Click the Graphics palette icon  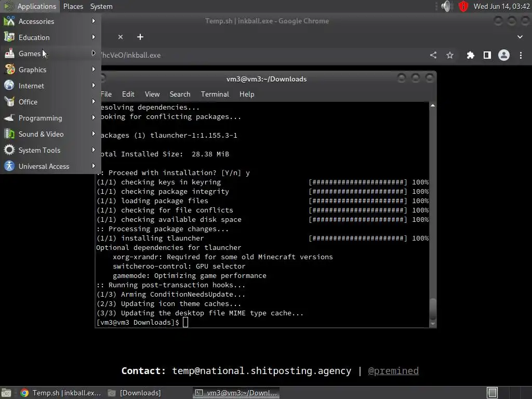click(9, 69)
